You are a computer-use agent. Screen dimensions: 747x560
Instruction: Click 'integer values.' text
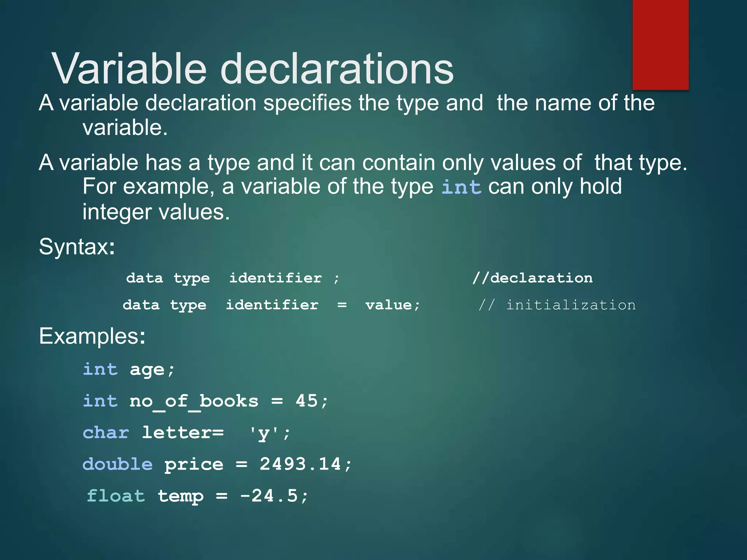click(156, 212)
